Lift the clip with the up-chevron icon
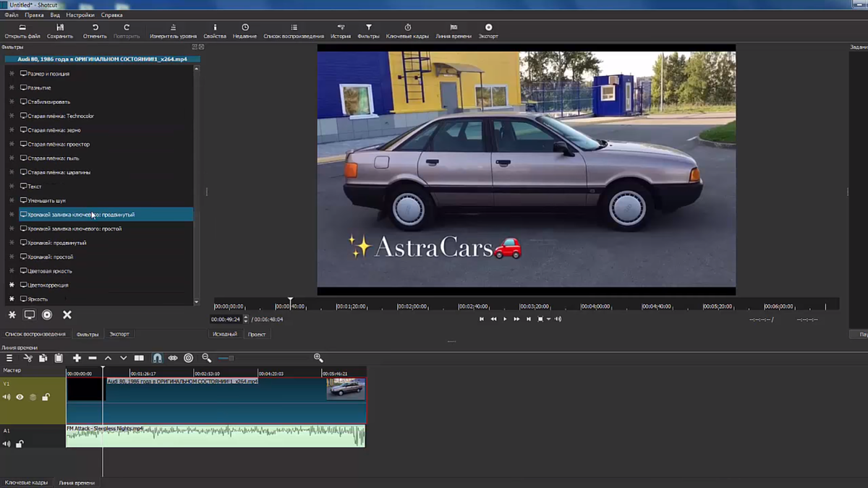 pyautogui.click(x=108, y=358)
